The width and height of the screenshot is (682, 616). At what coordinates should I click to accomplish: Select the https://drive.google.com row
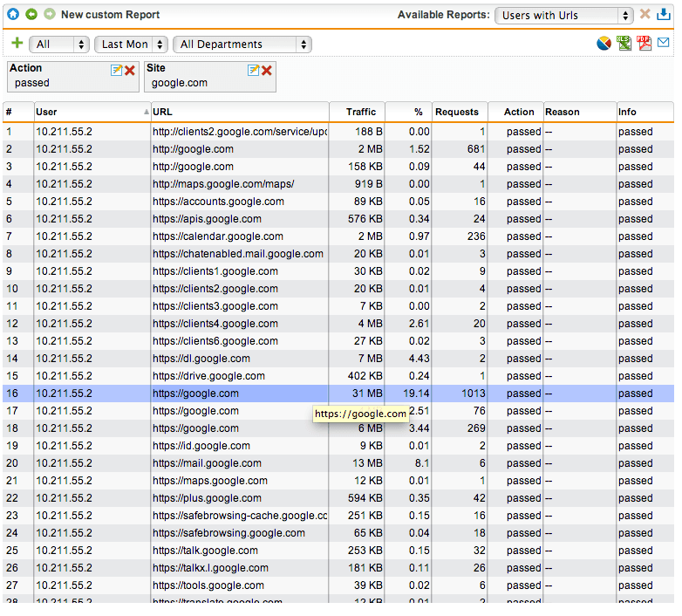click(x=338, y=376)
